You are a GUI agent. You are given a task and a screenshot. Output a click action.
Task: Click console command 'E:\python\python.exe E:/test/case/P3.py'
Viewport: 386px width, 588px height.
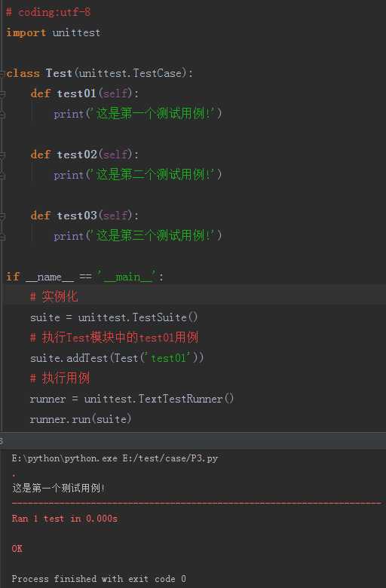click(115, 458)
